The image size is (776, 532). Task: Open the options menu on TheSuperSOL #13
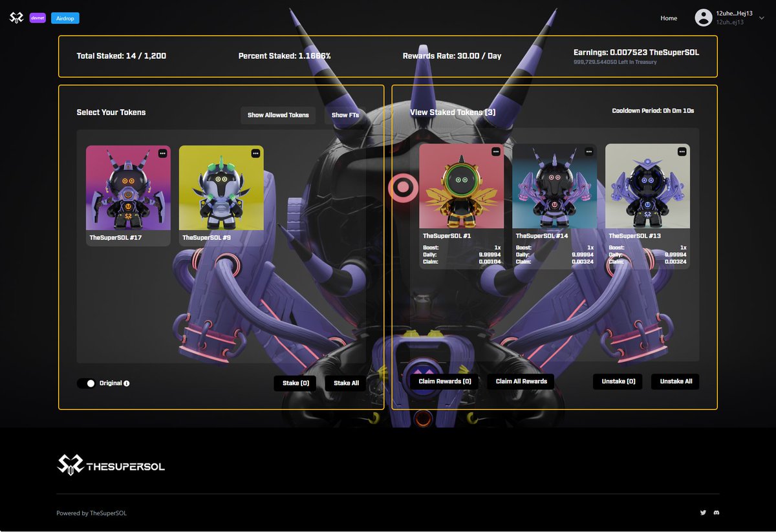point(682,151)
